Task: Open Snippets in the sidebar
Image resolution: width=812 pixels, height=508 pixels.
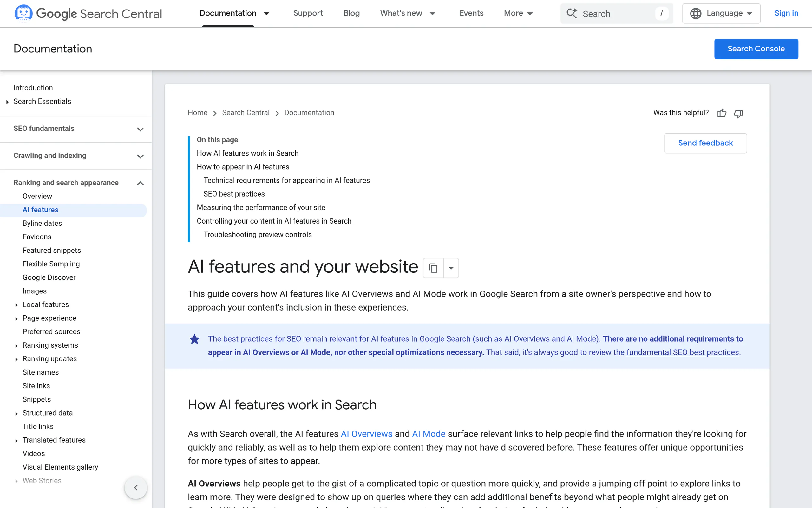Action: [x=36, y=400]
